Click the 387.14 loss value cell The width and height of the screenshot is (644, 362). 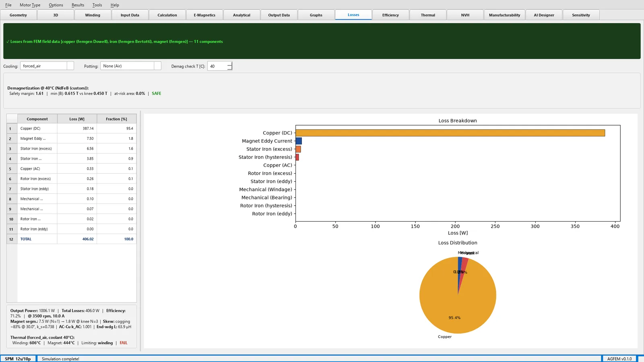coord(77,128)
